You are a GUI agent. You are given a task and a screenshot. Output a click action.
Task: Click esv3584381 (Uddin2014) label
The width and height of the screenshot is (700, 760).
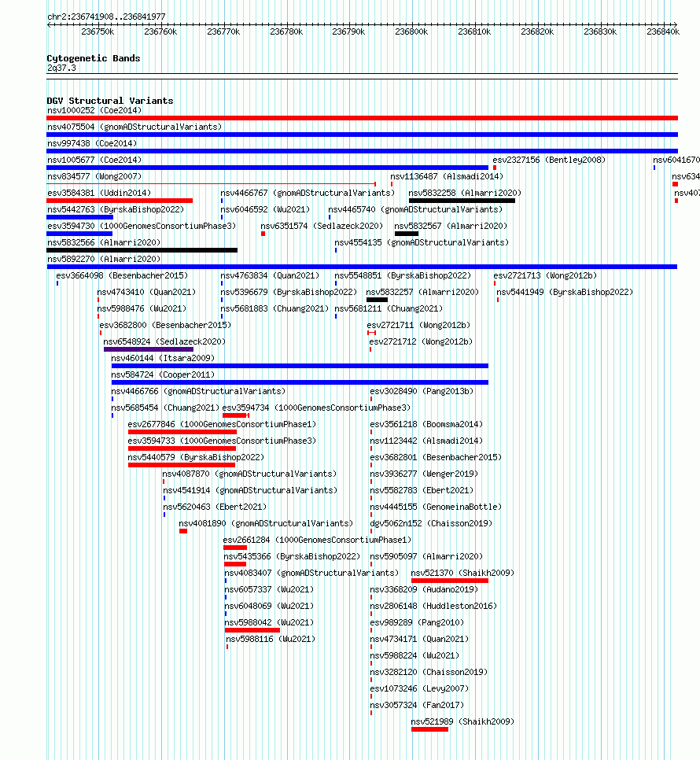click(x=99, y=193)
